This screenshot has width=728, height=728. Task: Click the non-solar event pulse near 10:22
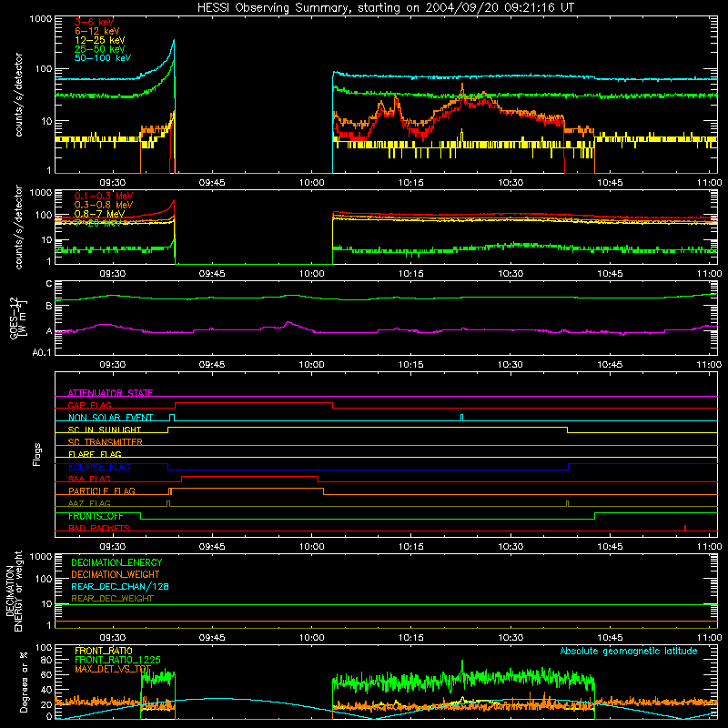click(x=461, y=418)
